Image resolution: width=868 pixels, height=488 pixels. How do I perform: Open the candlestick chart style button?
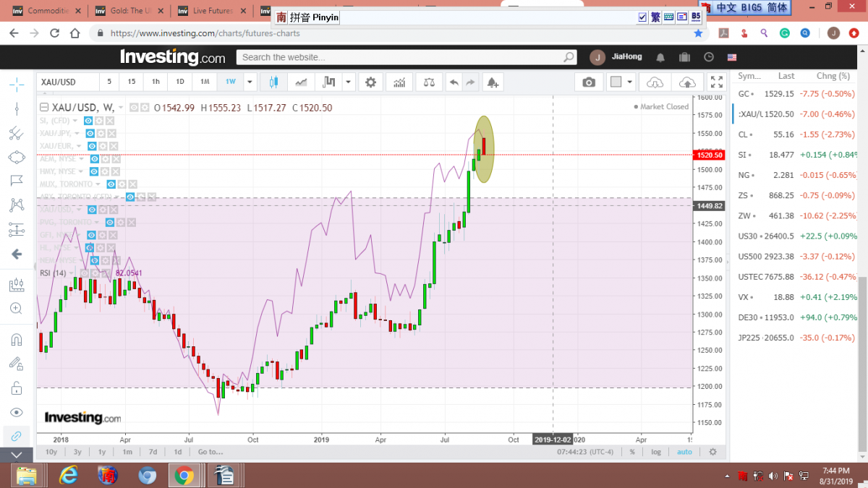tap(273, 82)
